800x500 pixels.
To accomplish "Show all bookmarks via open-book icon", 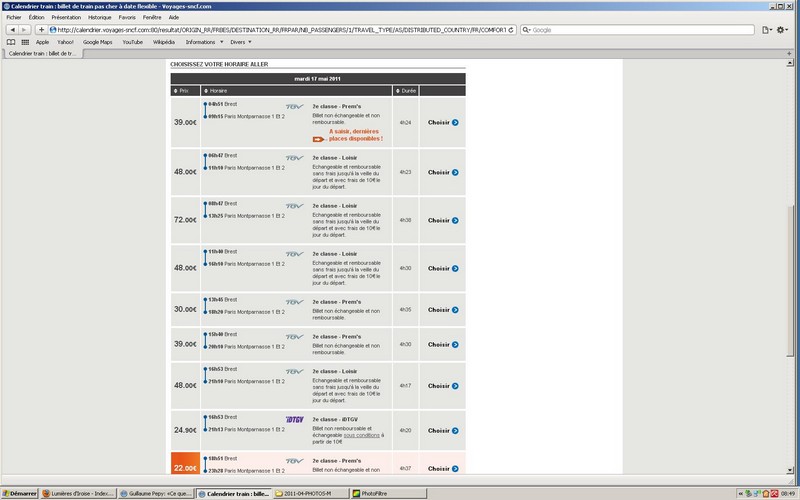I will [11, 42].
